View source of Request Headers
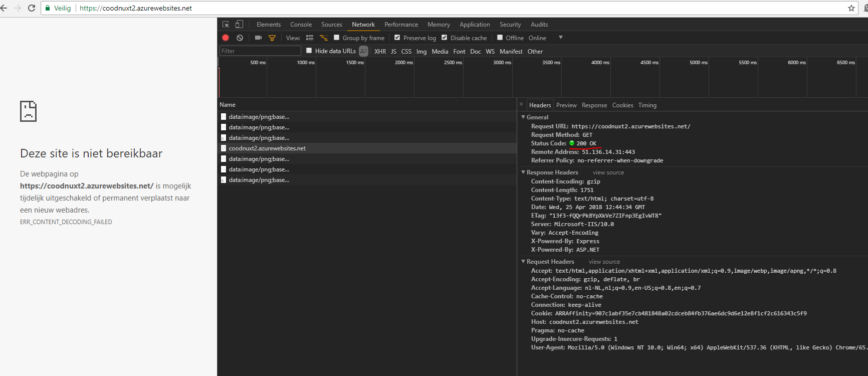 tap(604, 261)
